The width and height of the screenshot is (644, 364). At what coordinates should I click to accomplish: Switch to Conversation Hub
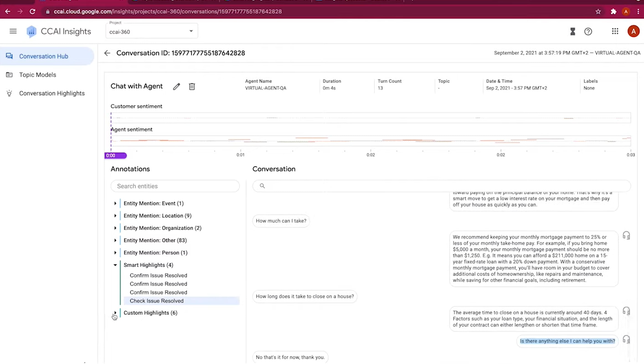[44, 56]
